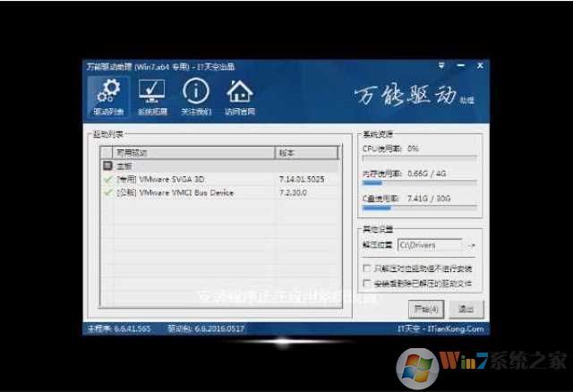This screenshot has width=573, height=392.
Task: Sort by the 可用驱动 column header
Action: pos(193,153)
